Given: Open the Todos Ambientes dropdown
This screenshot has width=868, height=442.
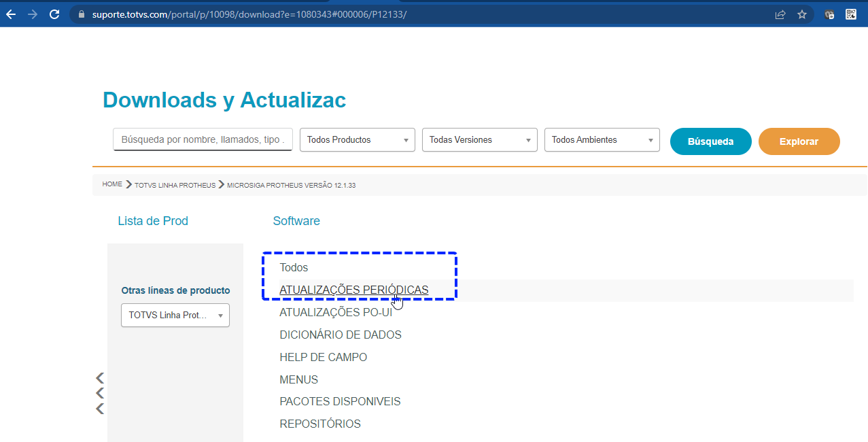Looking at the screenshot, I should [x=602, y=139].
